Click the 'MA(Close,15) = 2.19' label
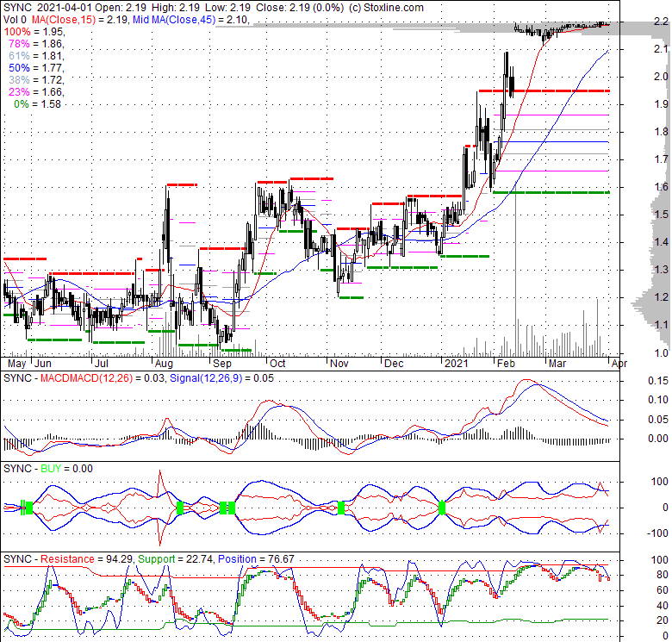Viewport: 672px width, 642px height. [80, 19]
